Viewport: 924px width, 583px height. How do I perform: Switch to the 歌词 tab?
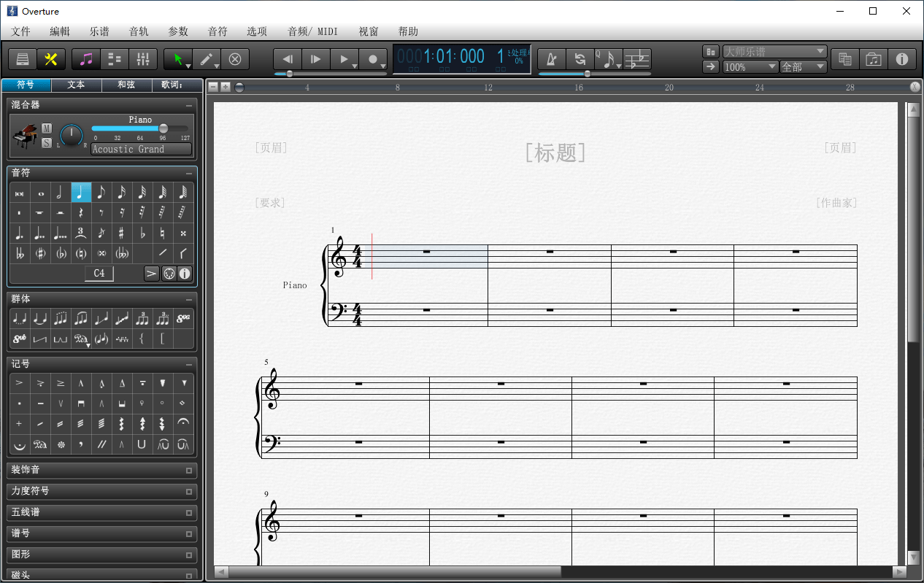[x=177, y=85]
